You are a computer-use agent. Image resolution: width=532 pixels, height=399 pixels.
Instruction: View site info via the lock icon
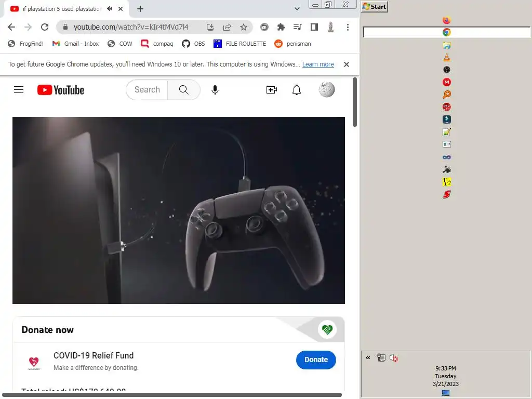(65, 27)
